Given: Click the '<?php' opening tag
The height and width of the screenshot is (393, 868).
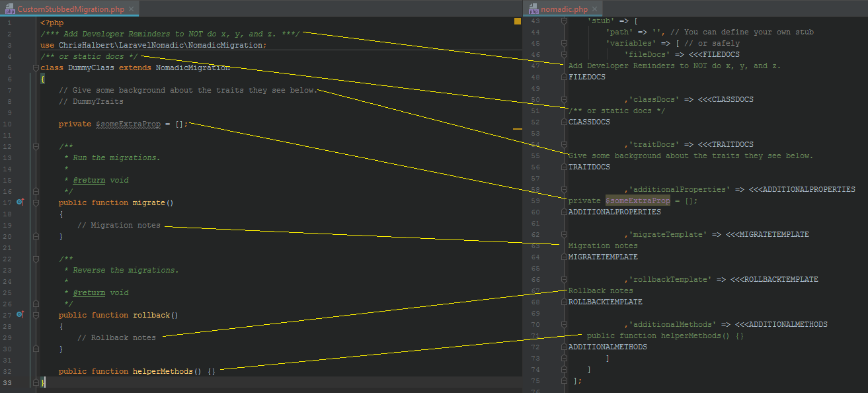Looking at the screenshot, I should [x=52, y=22].
